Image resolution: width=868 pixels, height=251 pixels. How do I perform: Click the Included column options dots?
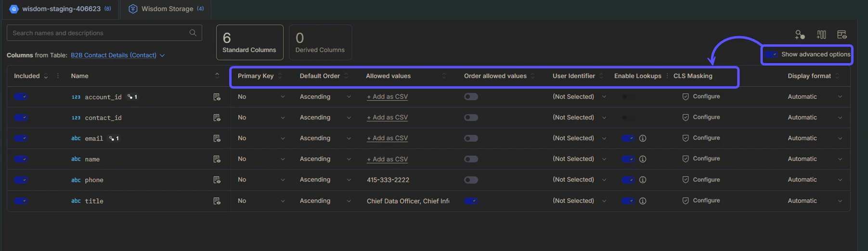(58, 76)
